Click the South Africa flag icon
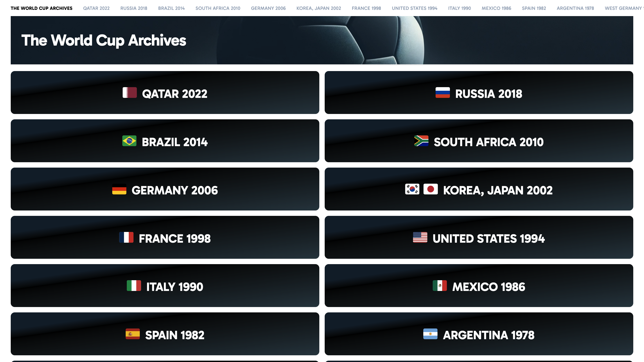This screenshot has height=362, width=644. tap(421, 141)
